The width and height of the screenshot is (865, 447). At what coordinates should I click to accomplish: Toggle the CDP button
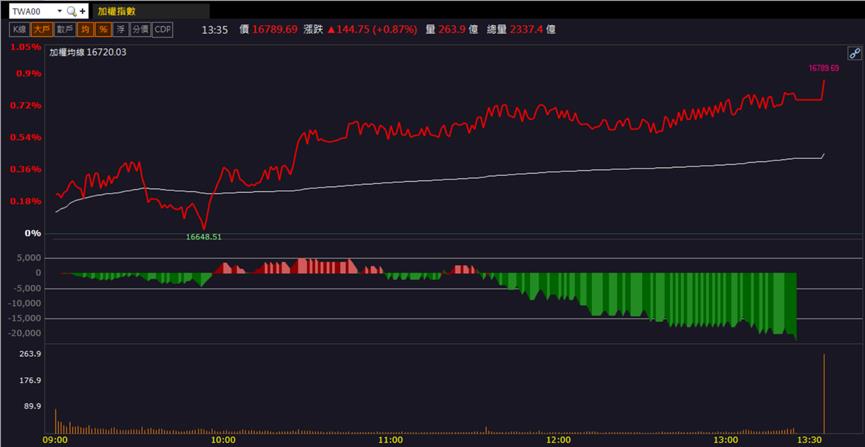[x=162, y=30]
